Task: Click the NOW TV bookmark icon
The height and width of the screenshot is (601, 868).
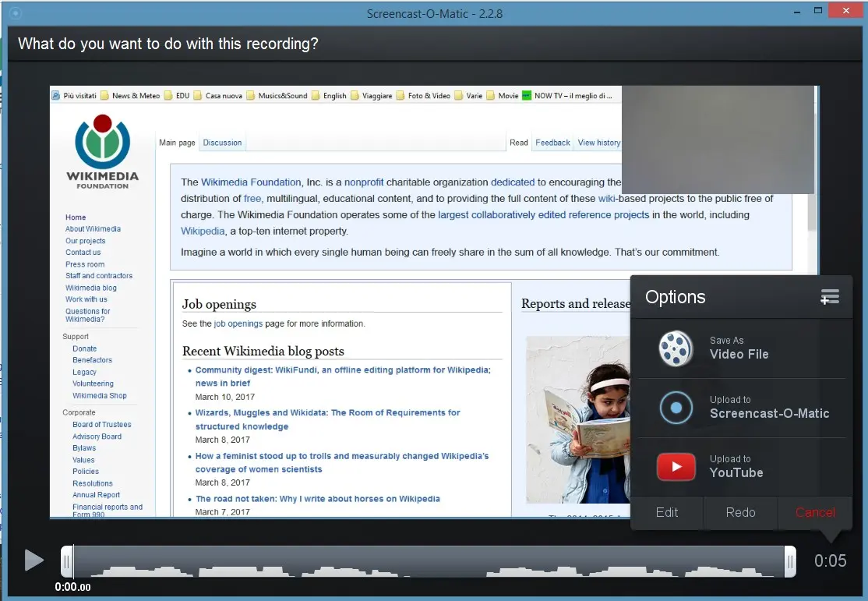Action: [527, 95]
